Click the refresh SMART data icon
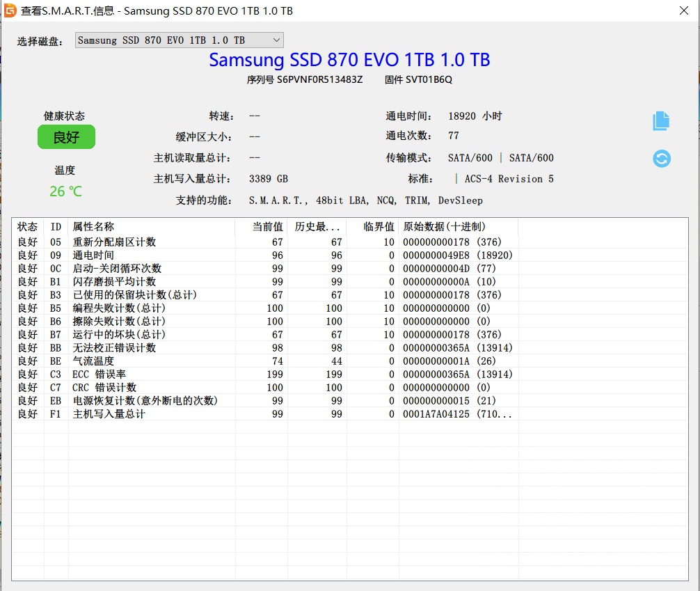700x591 pixels. pos(660,159)
